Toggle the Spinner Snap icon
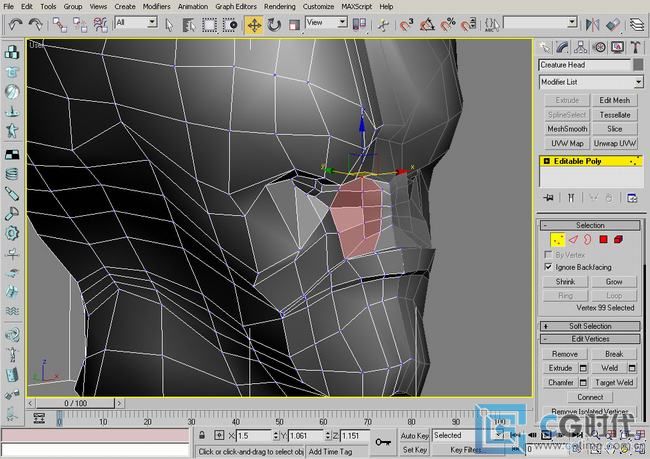 click(x=468, y=25)
